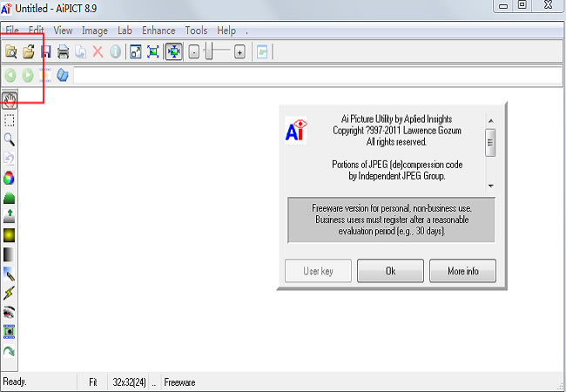Open the File menu

12,30
